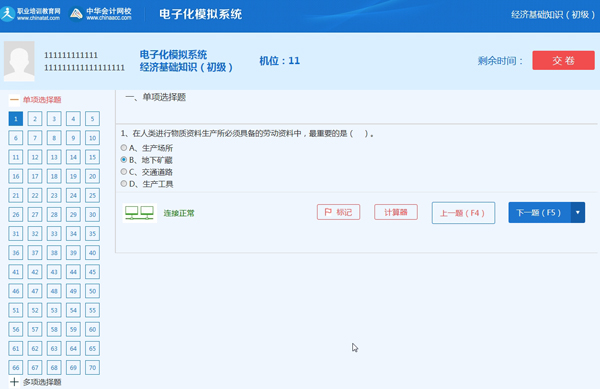Jump to question 70

pyautogui.click(x=92, y=367)
